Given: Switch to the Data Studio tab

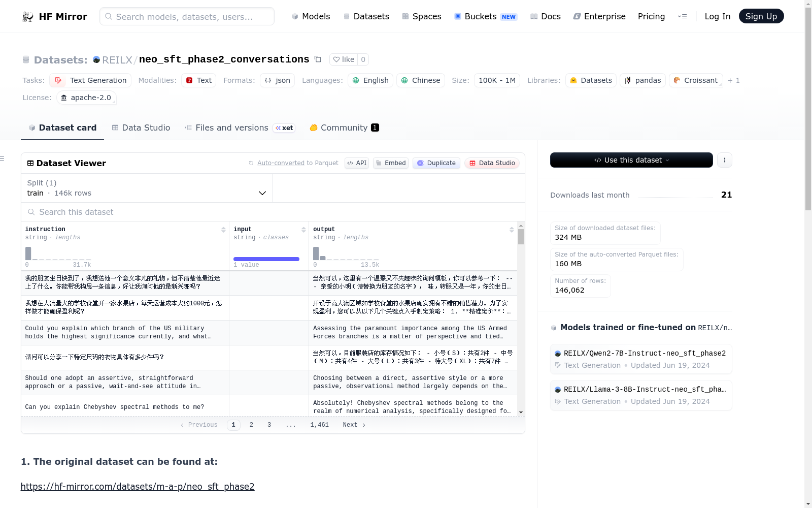Looking at the screenshot, I should (141, 128).
